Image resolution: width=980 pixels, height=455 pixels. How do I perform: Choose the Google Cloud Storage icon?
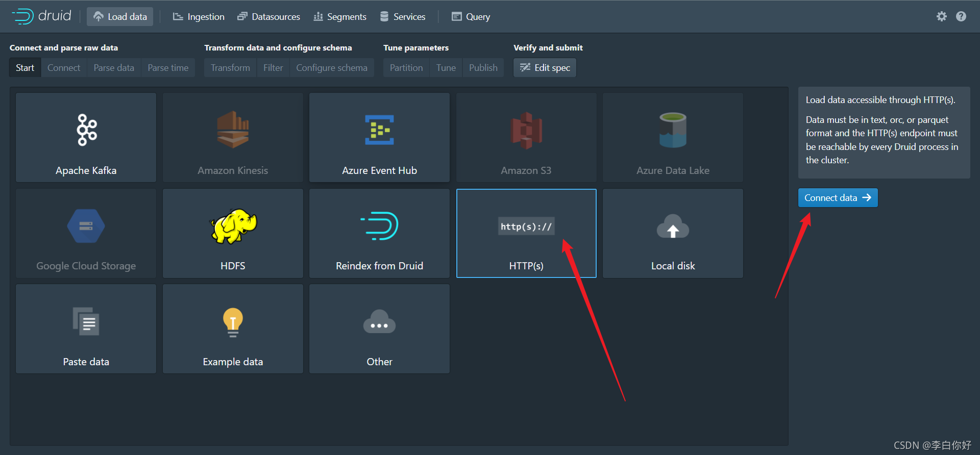(x=86, y=226)
